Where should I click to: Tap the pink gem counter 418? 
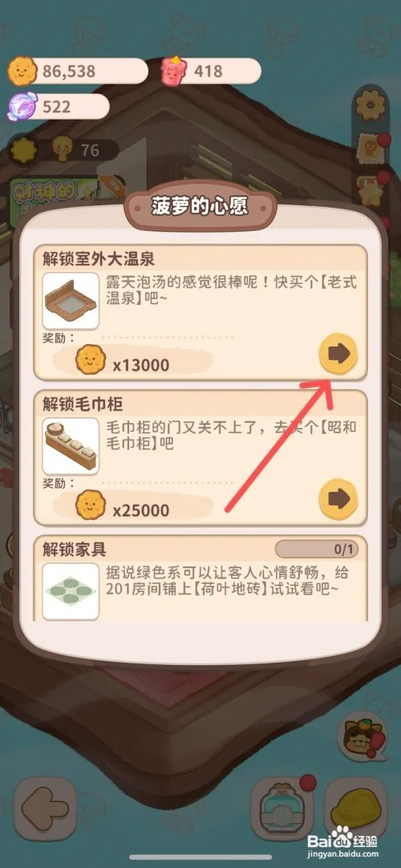pyautogui.click(x=211, y=71)
